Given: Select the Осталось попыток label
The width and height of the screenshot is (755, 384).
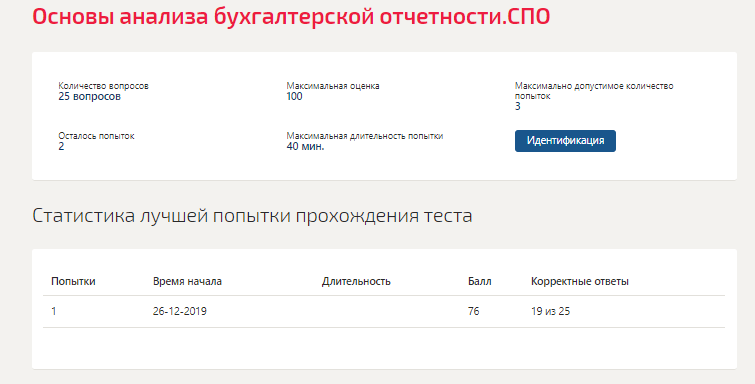Looking at the screenshot, I should click(x=96, y=136).
